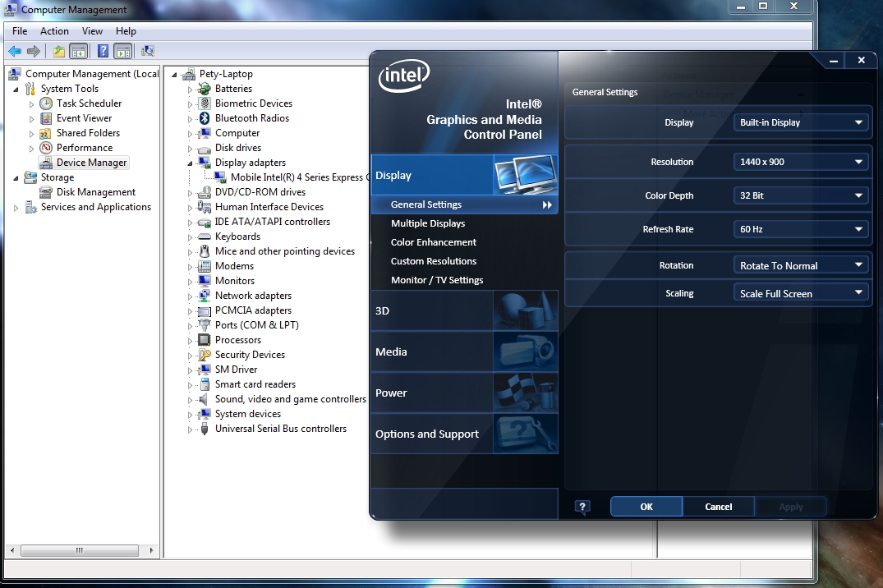Expand the Services and Applications node
This screenshot has height=588, width=883.
coord(16,208)
